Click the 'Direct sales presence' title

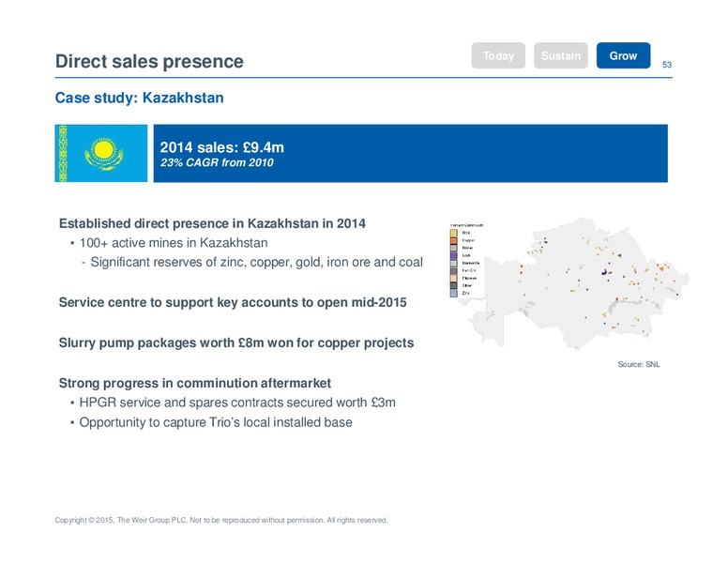point(149,61)
